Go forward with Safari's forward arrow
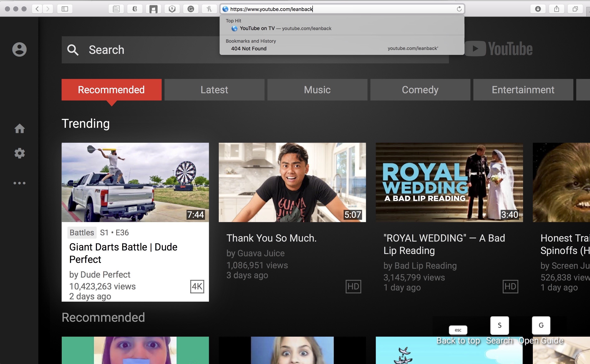The width and height of the screenshot is (590, 364). [x=48, y=9]
